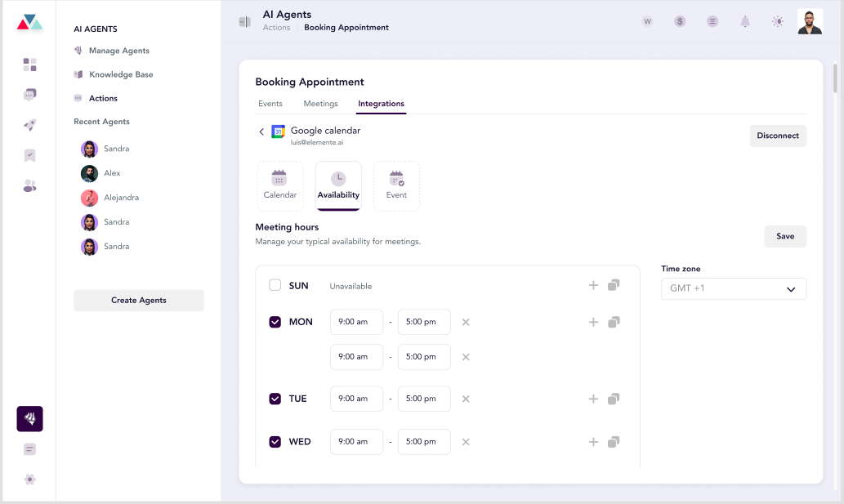Image resolution: width=844 pixels, height=504 pixels.
Task: Click the notifications bell icon
Action: 745,21
